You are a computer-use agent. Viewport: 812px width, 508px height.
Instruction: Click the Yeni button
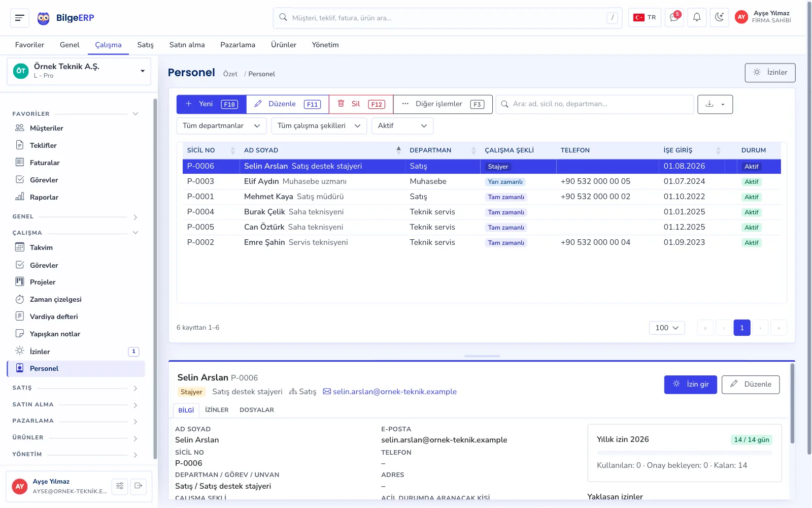coord(212,104)
